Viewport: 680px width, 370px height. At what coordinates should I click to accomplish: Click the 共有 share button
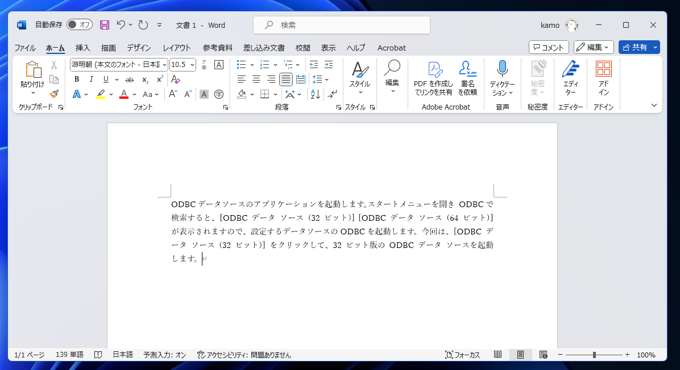(634, 47)
